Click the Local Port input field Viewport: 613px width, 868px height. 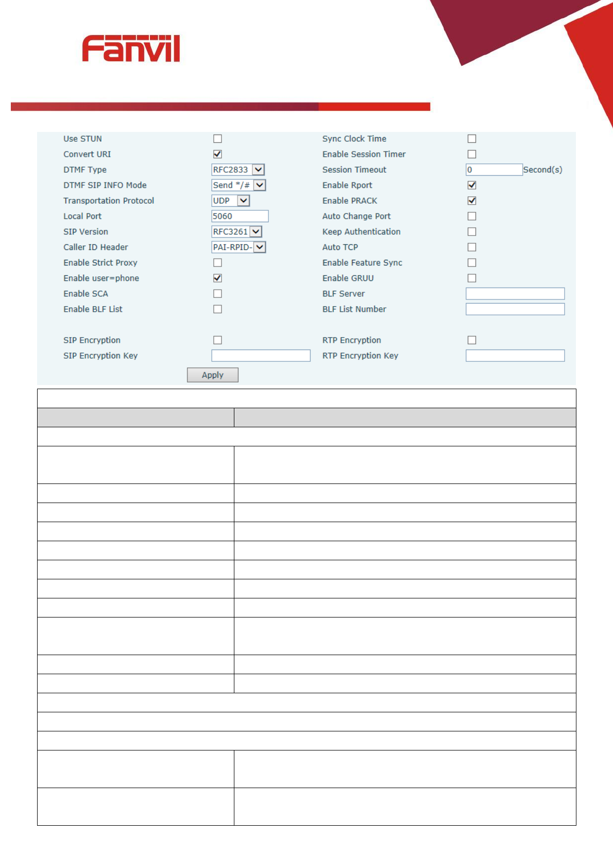point(240,216)
